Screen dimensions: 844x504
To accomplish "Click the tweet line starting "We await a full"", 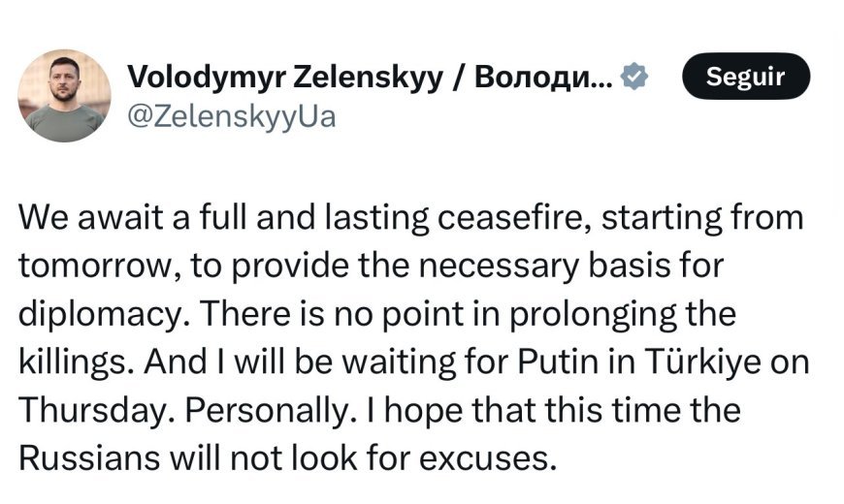I will pos(411,218).
